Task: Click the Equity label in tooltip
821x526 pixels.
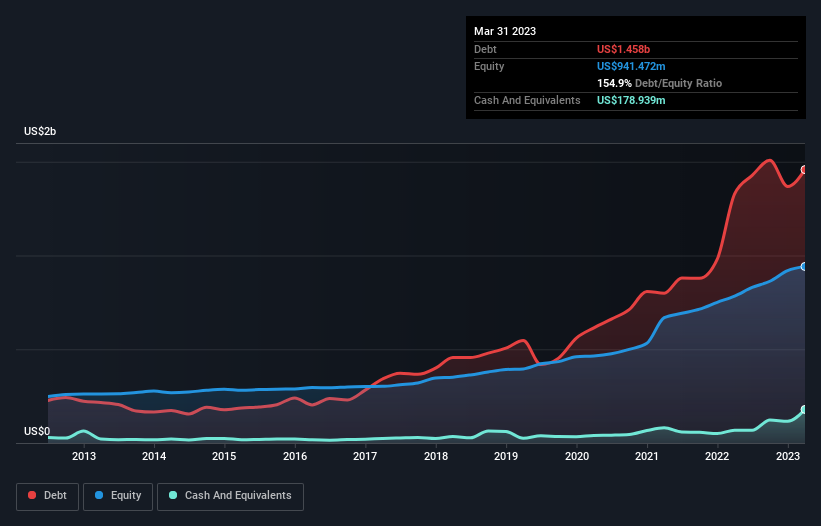Action: coord(489,66)
